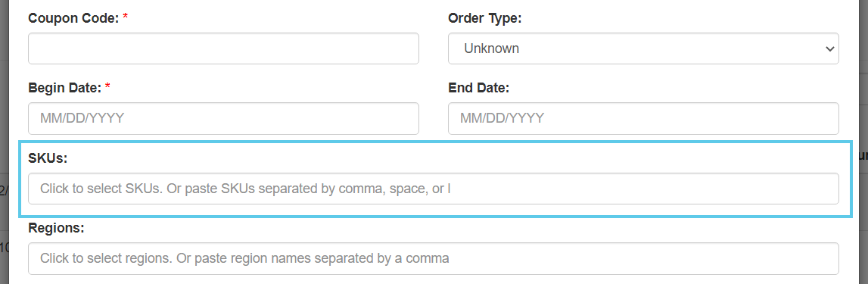Click the 'Coupon Code:' label
This screenshot has height=284, width=868.
click(73, 18)
